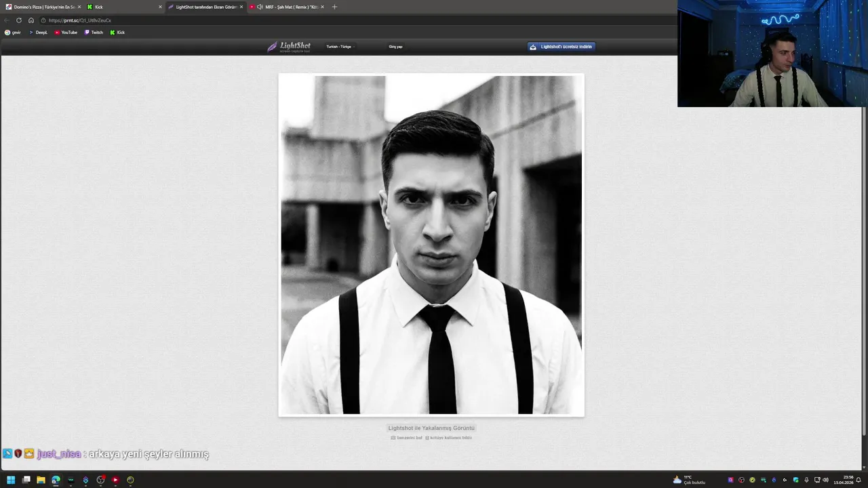Open File Explorer from the taskbar
The height and width of the screenshot is (488, 868).
click(41, 480)
